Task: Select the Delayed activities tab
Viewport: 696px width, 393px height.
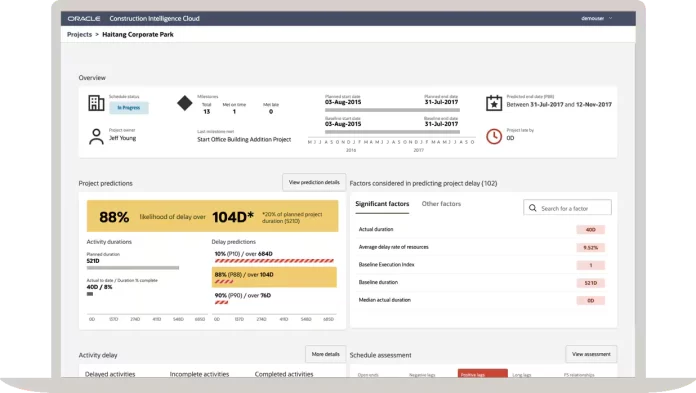Action: click(x=110, y=374)
